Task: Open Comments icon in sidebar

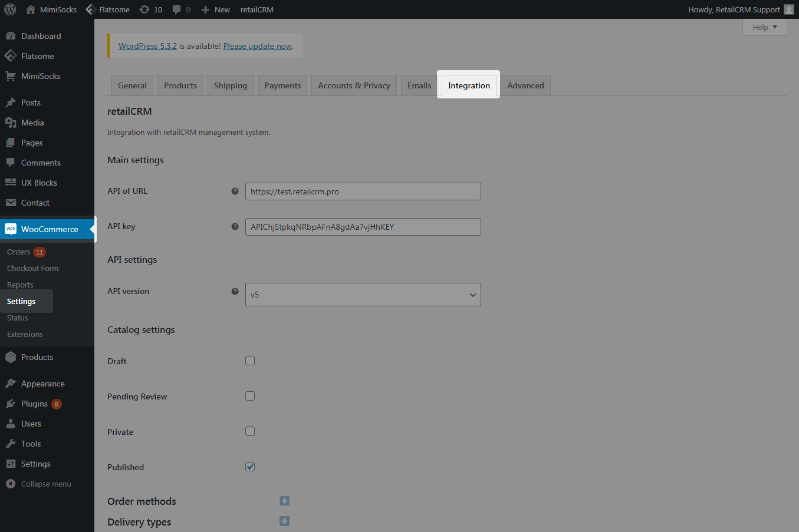Action: point(11,163)
